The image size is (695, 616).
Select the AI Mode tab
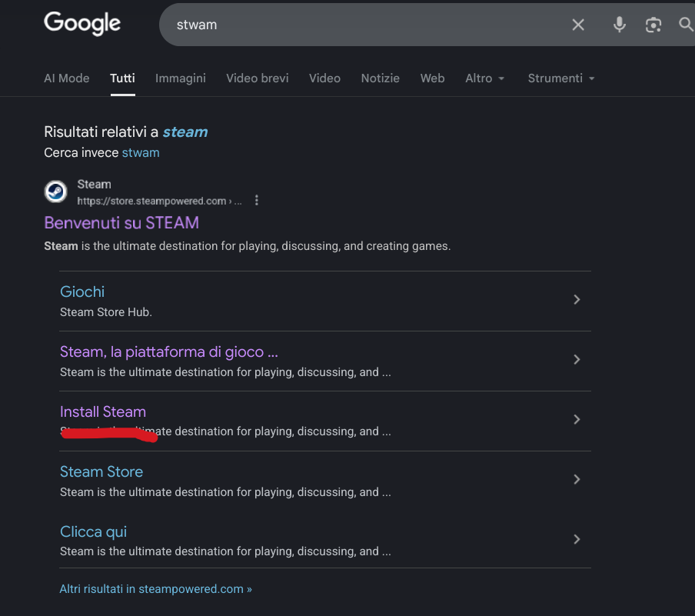pos(66,78)
